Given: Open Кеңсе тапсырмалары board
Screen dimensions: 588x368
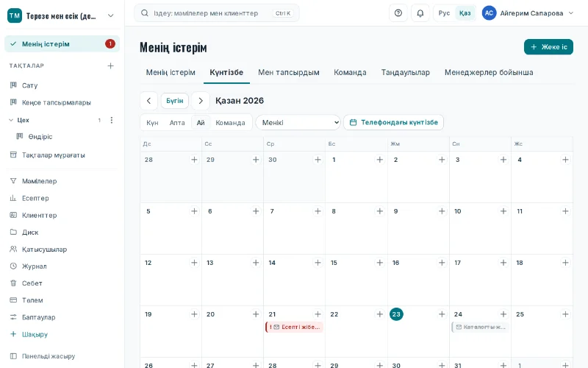Looking at the screenshot, I should [62, 102].
